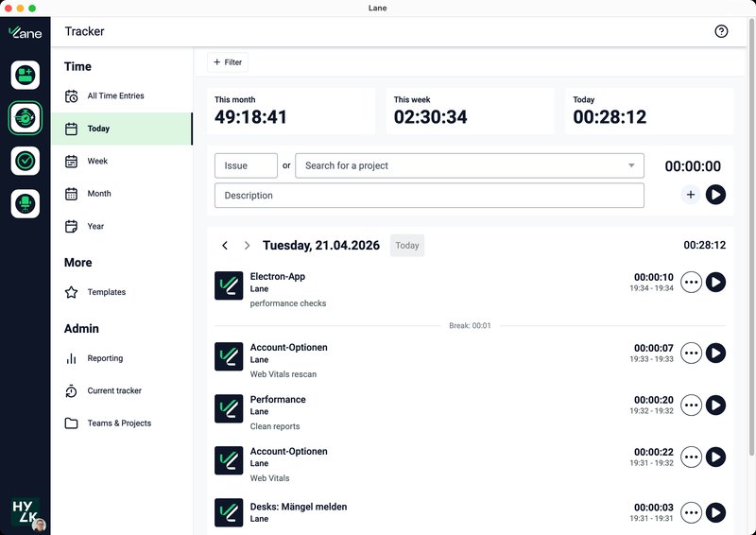Add a filter with the Filter button
This screenshot has width=756, height=535.
point(228,62)
